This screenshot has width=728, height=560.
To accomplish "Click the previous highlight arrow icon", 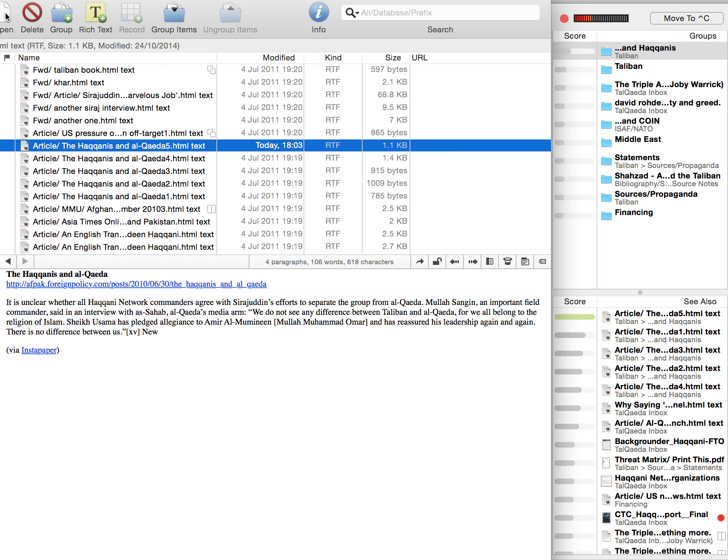I will coord(455,261).
